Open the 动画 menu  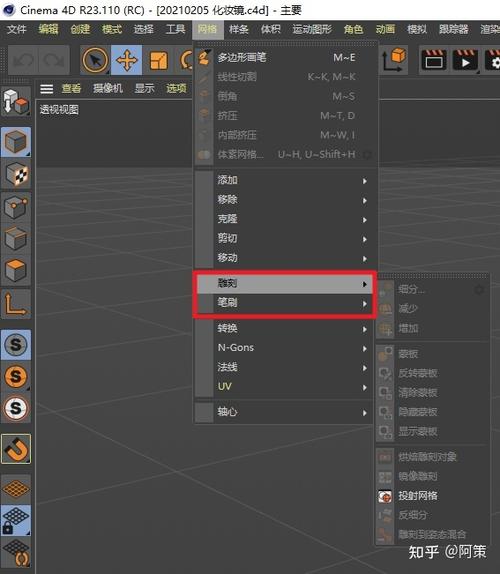point(385,29)
